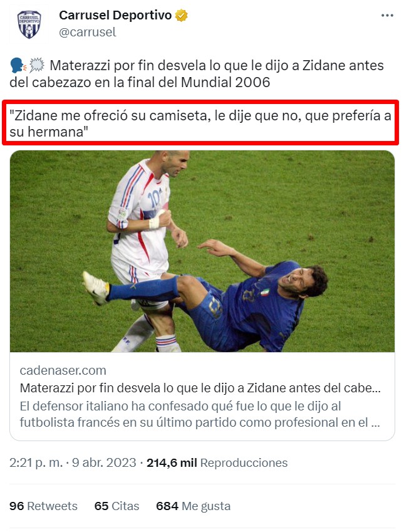This screenshot has height=532, width=404.
Task: View the 214,6 mil Reproducciones count
Action: click(217, 463)
